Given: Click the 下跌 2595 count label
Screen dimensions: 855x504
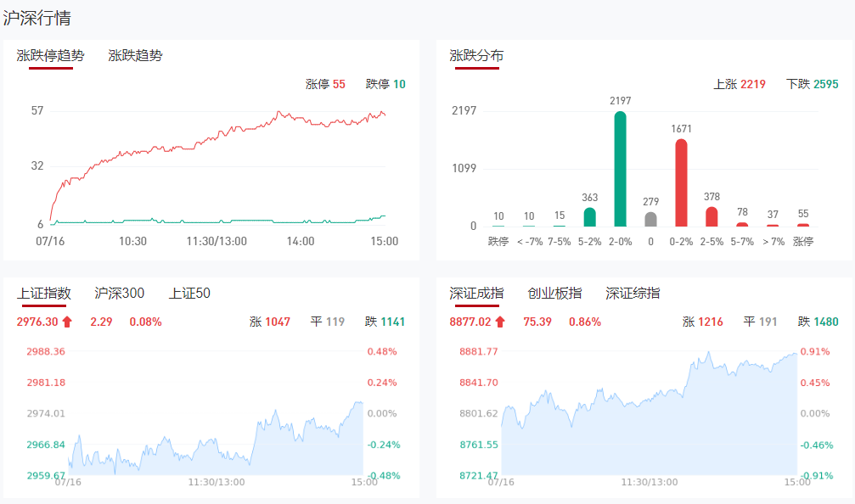Looking at the screenshot, I should pyautogui.click(x=813, y=84).
